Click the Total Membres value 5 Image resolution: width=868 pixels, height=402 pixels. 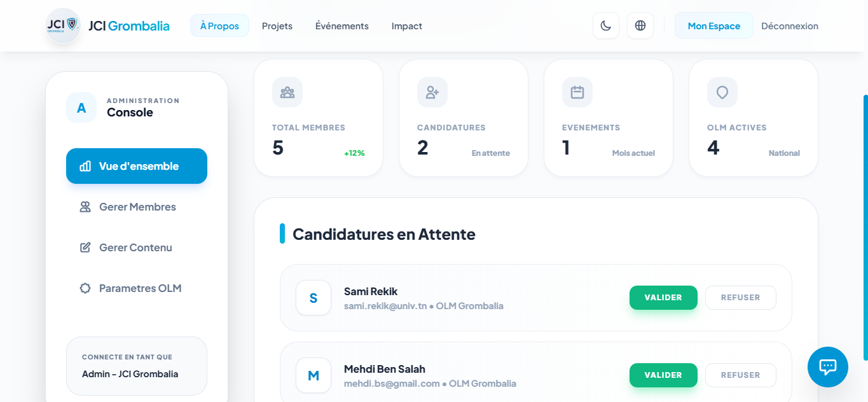(x=278, y=148)
